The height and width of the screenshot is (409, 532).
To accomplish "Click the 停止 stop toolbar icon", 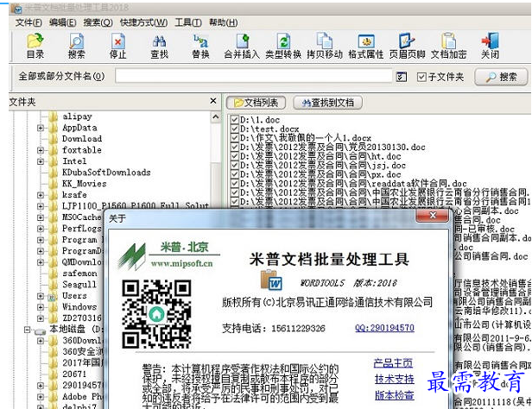I will (117, 46).
